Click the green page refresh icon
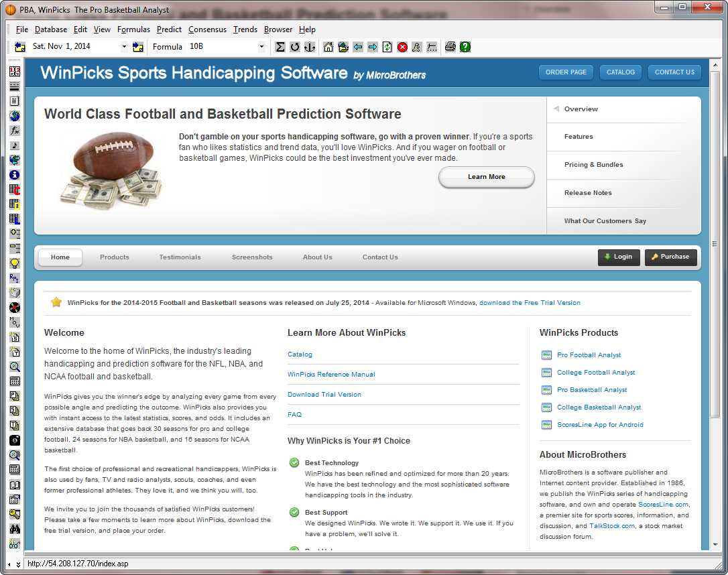728x575 pixels. pos(387,47)
